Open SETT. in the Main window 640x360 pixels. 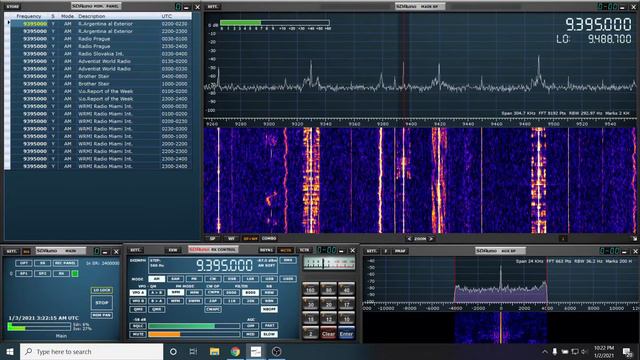tap(12, 251)
